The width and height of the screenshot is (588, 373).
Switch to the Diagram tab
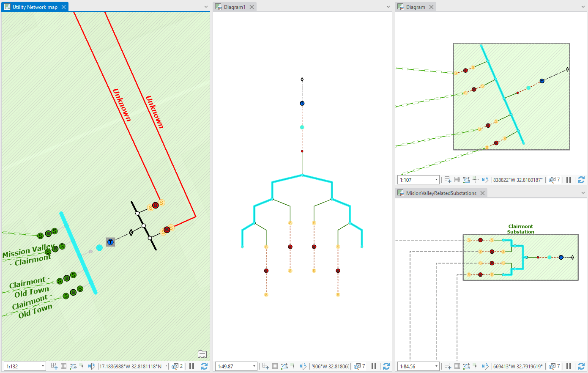pyautogui.click(x=416, y=6)
